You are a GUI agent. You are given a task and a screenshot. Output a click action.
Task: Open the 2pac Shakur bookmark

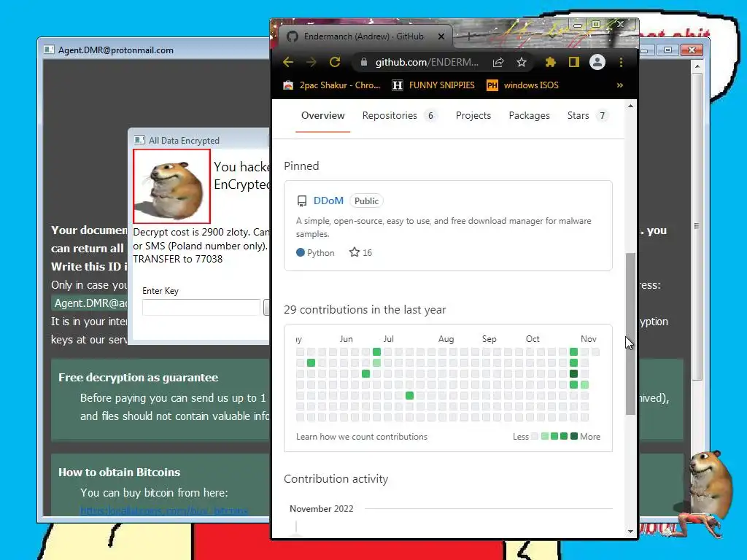[332, 85]
